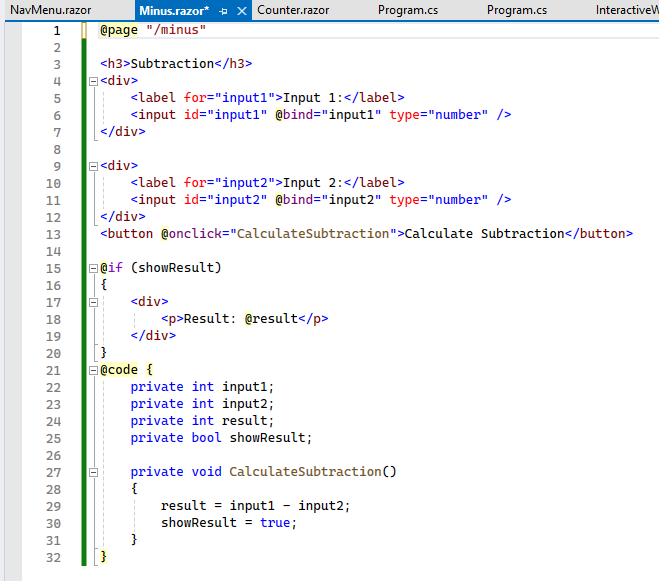Click line number 32 in margin
This screenshot has width=659, height=581.
[53, 558]
